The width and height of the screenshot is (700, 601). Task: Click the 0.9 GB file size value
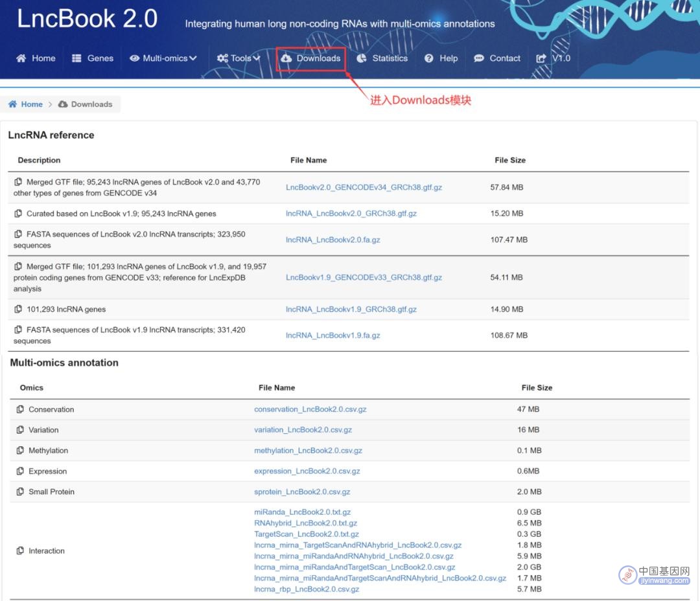529,512
